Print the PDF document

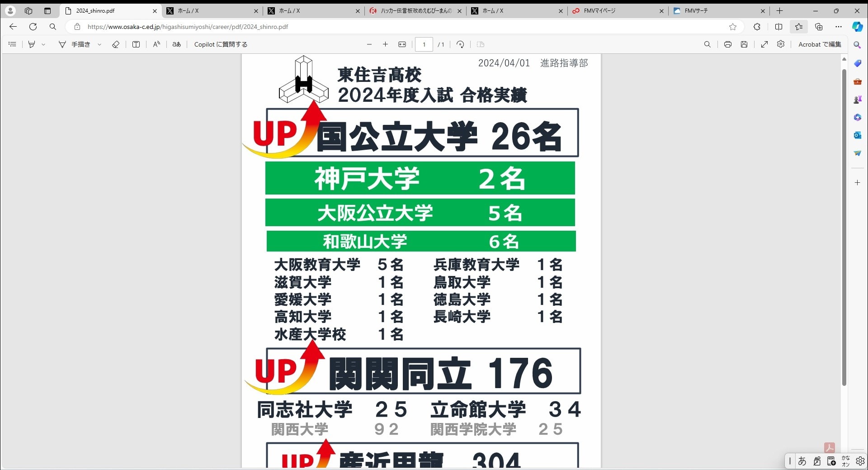[728, 44]
